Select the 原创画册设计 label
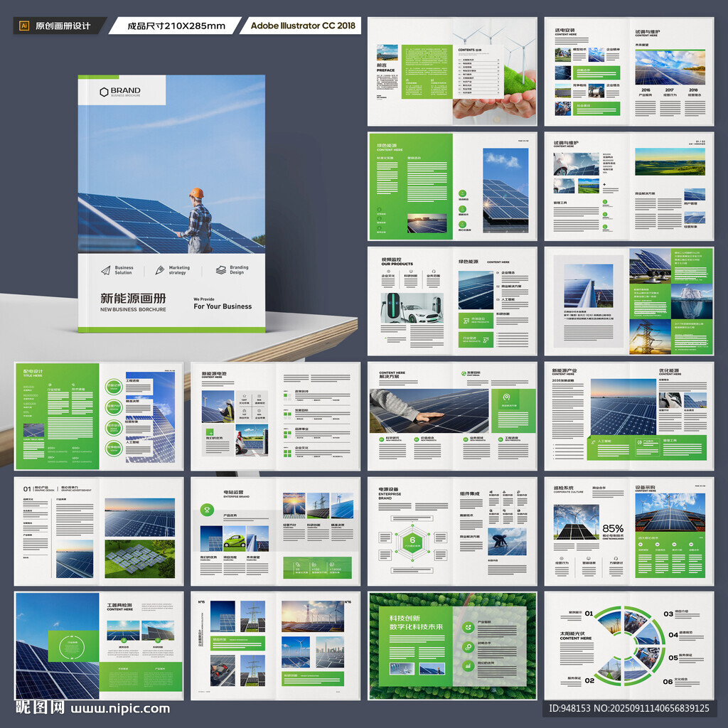Viewport: 728px width, 728px height. coord(63,26)
